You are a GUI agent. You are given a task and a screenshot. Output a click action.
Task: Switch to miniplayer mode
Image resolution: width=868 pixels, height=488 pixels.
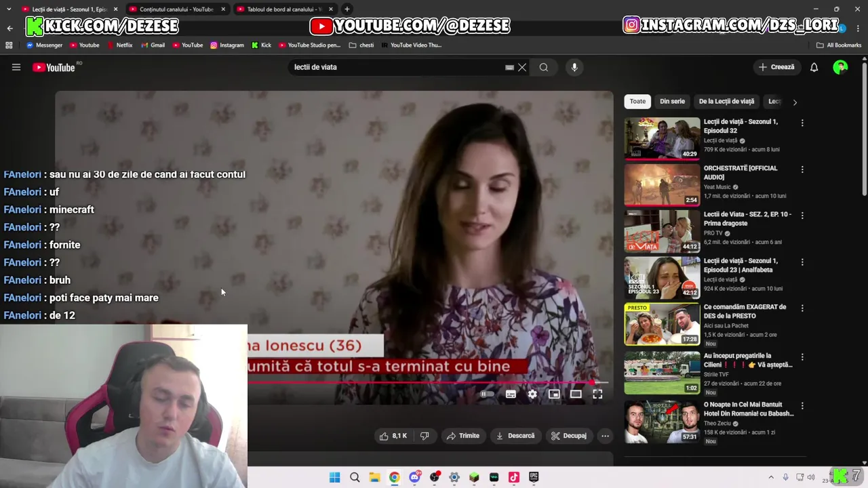pos(554,394)
